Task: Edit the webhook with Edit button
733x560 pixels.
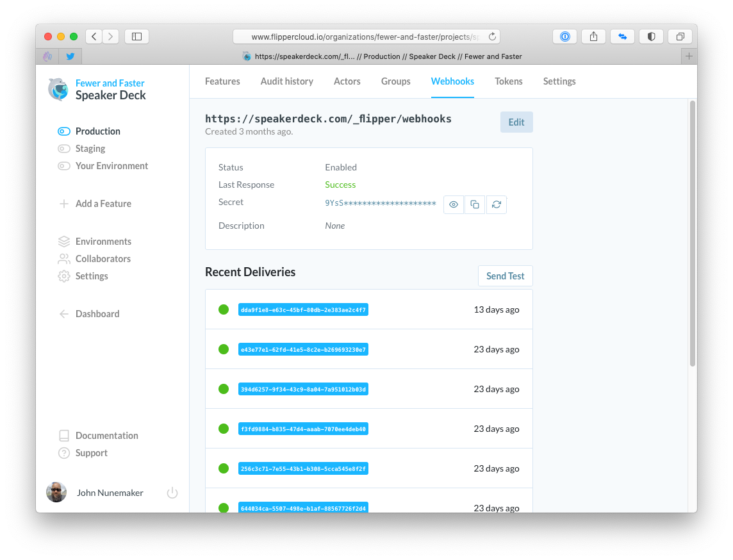Action: click(516, 122)
